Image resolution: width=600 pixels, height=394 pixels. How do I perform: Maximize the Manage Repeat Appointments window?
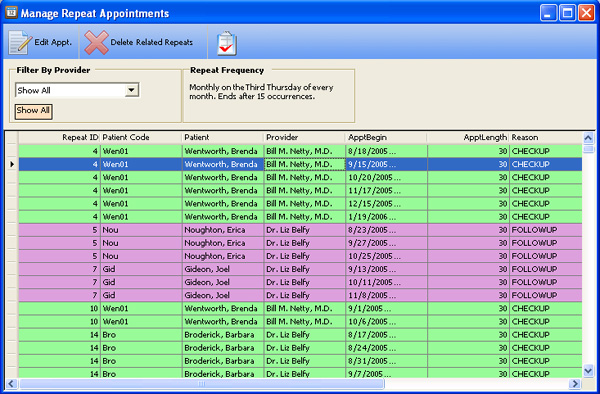click(x=567, y=13)
